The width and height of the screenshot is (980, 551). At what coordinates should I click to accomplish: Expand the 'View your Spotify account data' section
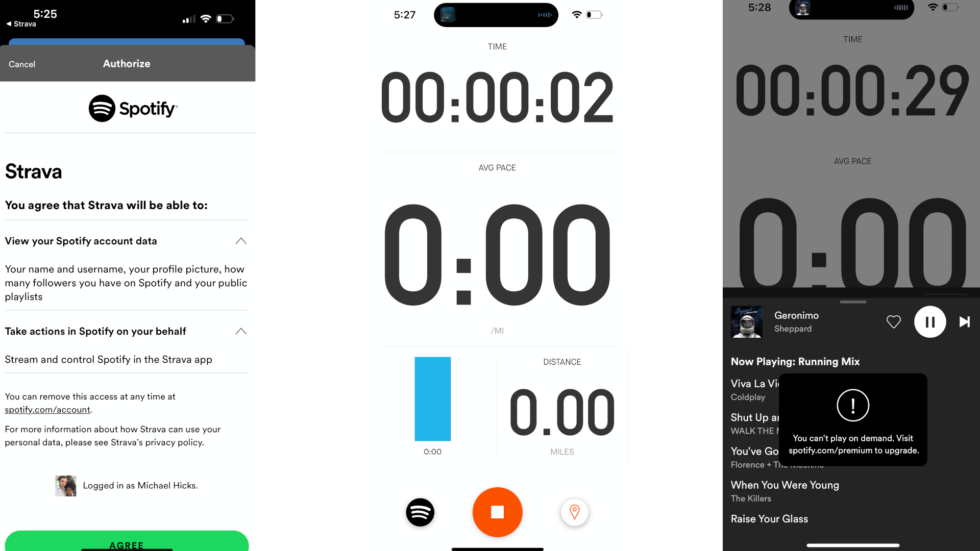(x=240, y=241)
